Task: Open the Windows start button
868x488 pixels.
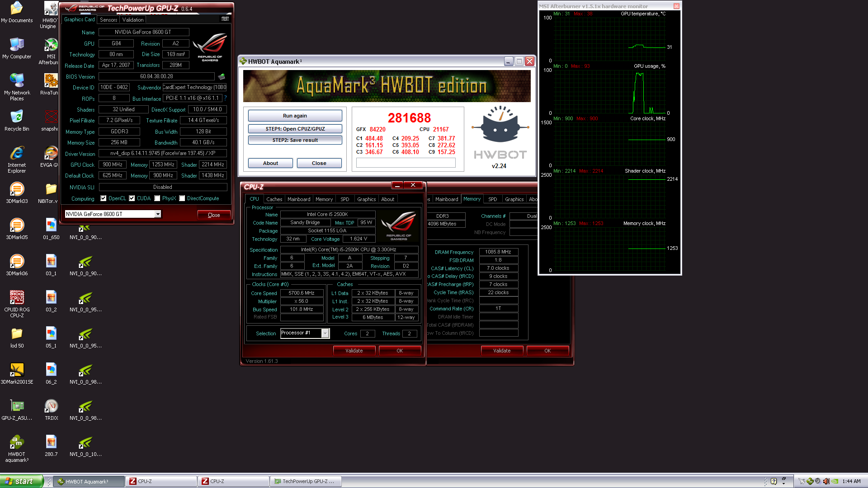Action: tap(22, 481)
